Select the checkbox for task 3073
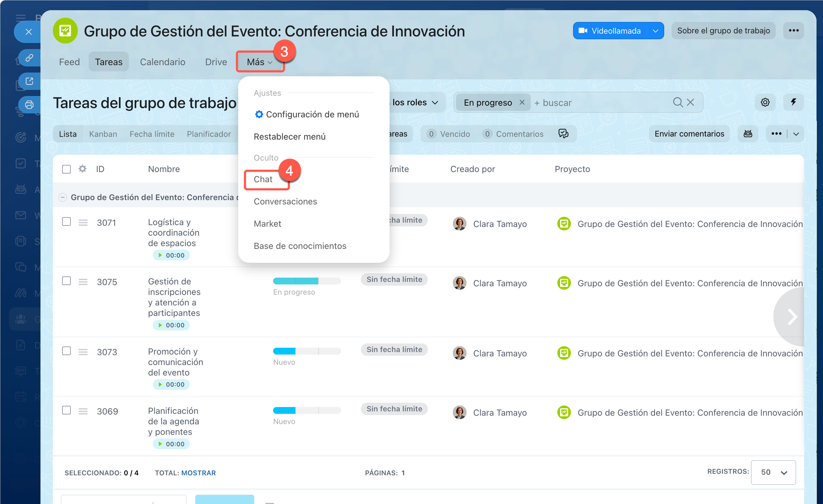 click(x=66, y=351)
